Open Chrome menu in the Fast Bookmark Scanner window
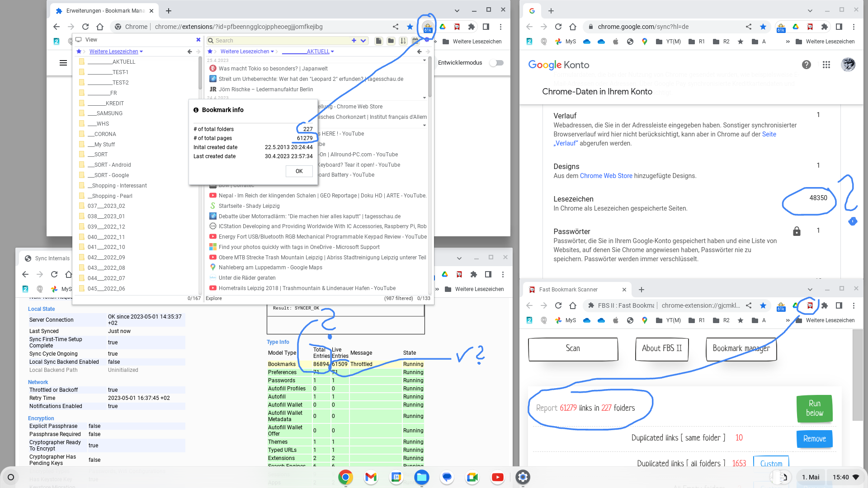 pyautogui.click(x=854, y=306)
